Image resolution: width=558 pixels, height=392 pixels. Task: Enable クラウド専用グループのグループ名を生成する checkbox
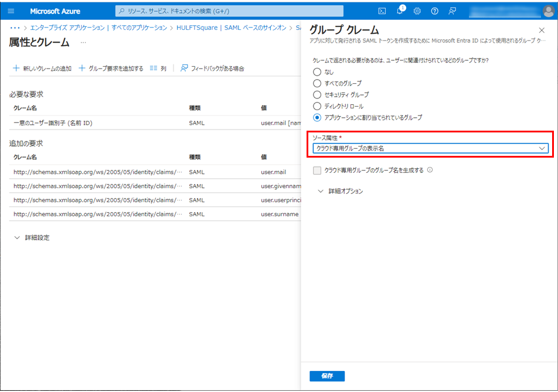317,171
